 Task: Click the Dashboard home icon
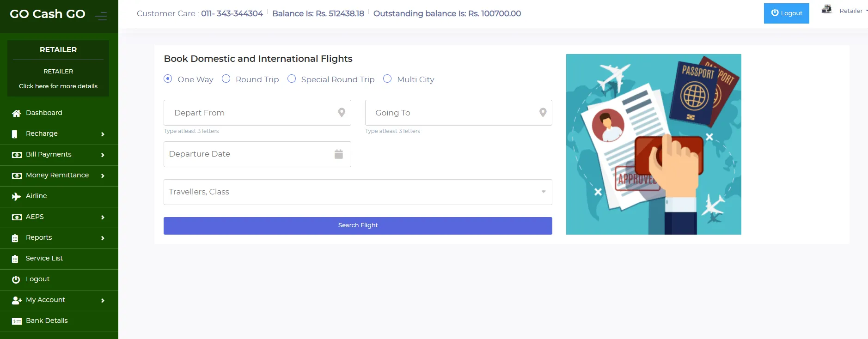[x=17, y=113]
